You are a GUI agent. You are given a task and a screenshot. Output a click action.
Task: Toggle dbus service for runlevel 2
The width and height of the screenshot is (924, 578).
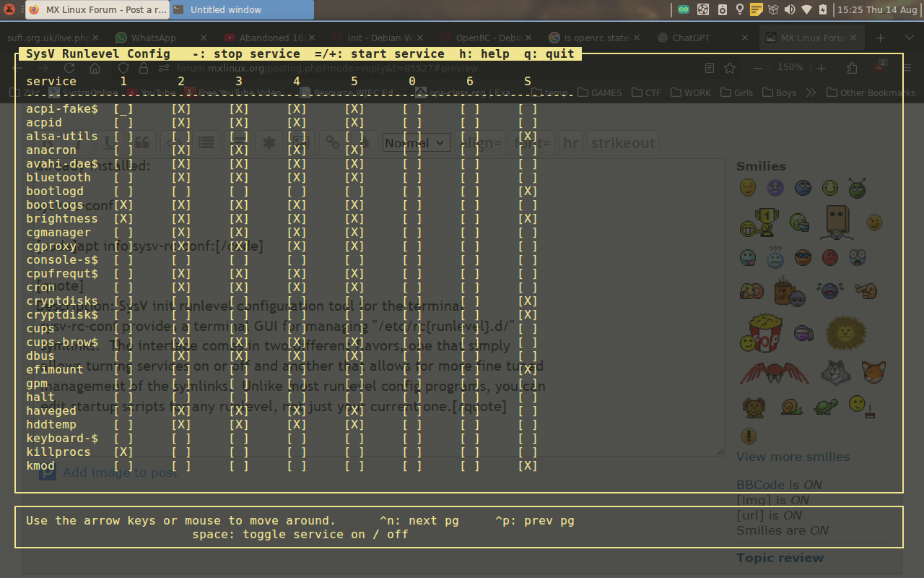click(x=181, y=355)
